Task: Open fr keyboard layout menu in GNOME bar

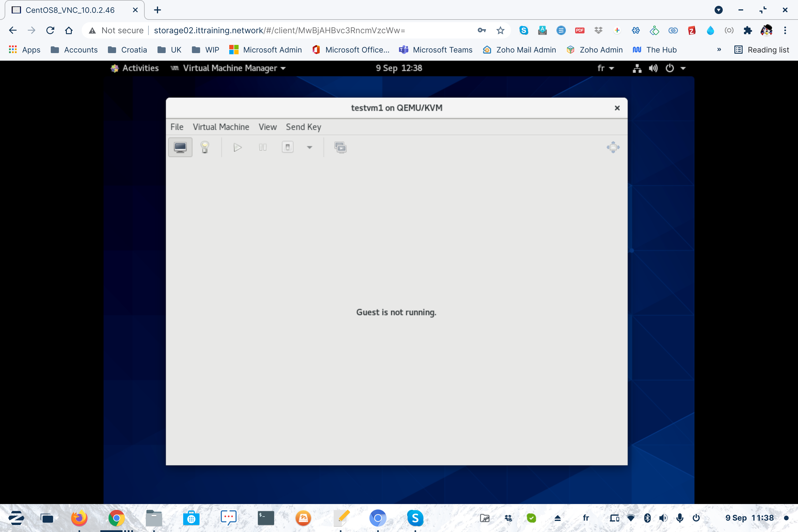Action: (x=605, y=68)
